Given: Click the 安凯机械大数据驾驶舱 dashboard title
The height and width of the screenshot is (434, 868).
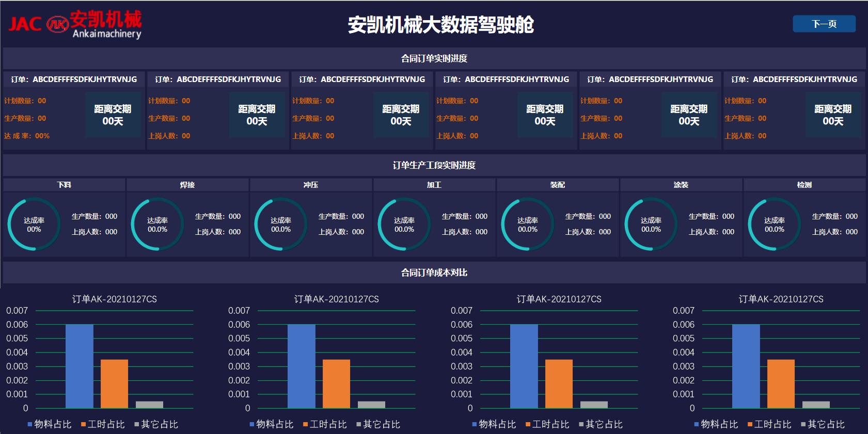Looking at the screenshot, I should coord(440,25).
